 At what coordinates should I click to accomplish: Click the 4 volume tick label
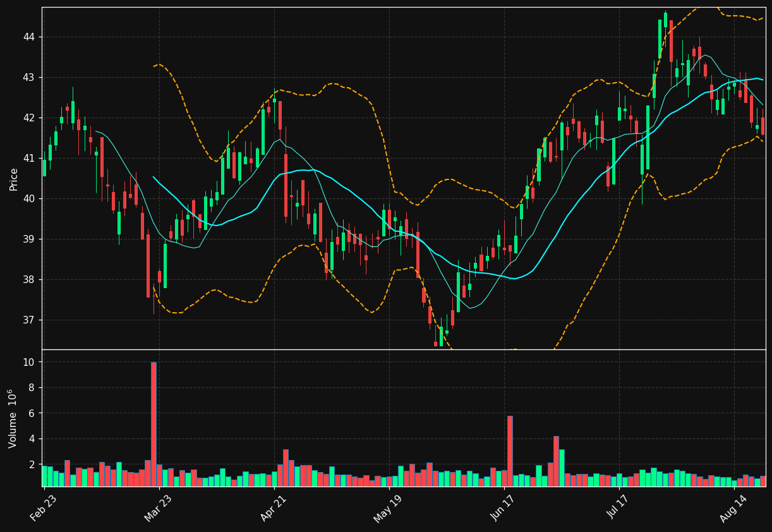[x=33, y=439]
